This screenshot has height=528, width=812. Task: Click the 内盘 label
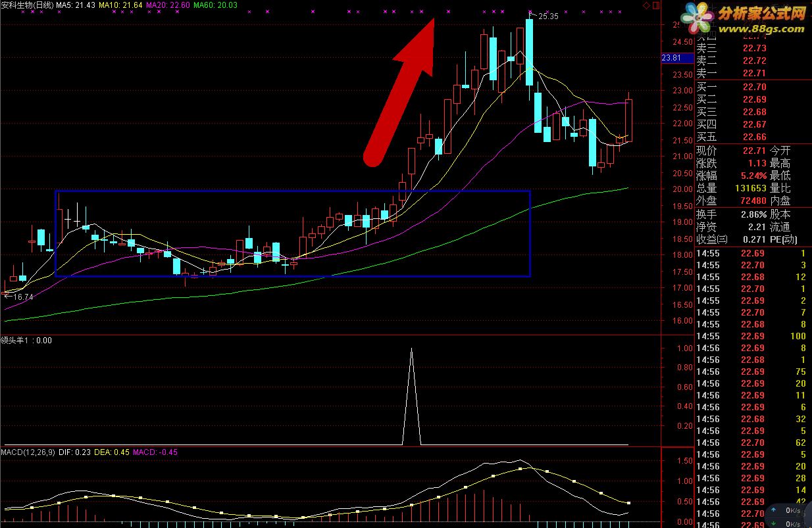(780, 201)
